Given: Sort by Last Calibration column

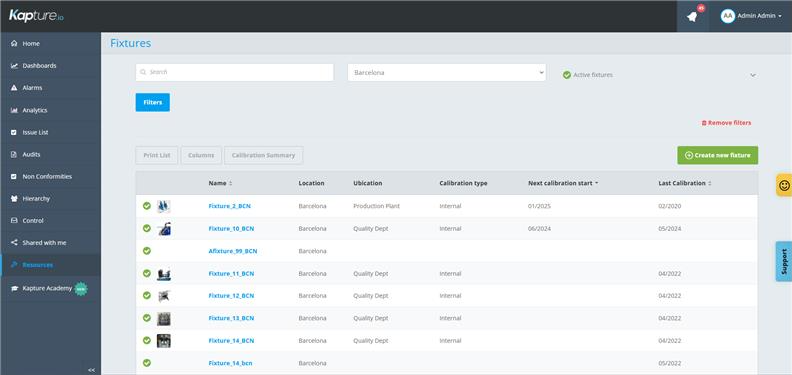Looking at the screenshot, I should pyautogui.click(x=684, y=183).
